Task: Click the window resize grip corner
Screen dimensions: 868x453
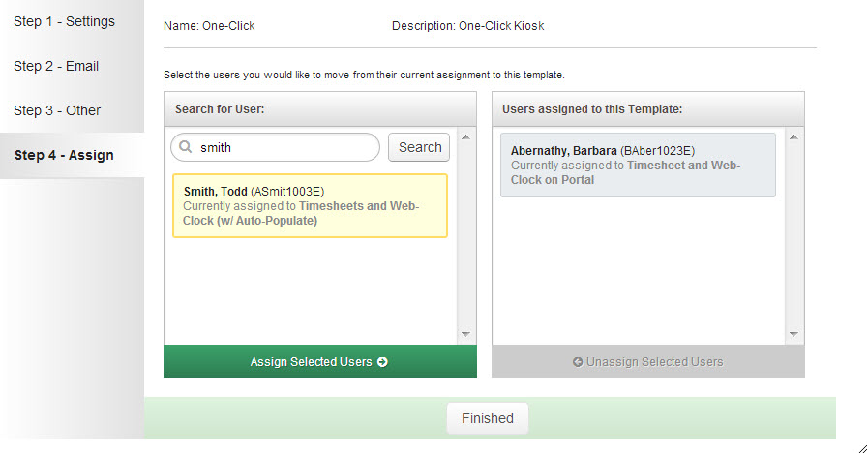Action: click(x=862, y=448)
